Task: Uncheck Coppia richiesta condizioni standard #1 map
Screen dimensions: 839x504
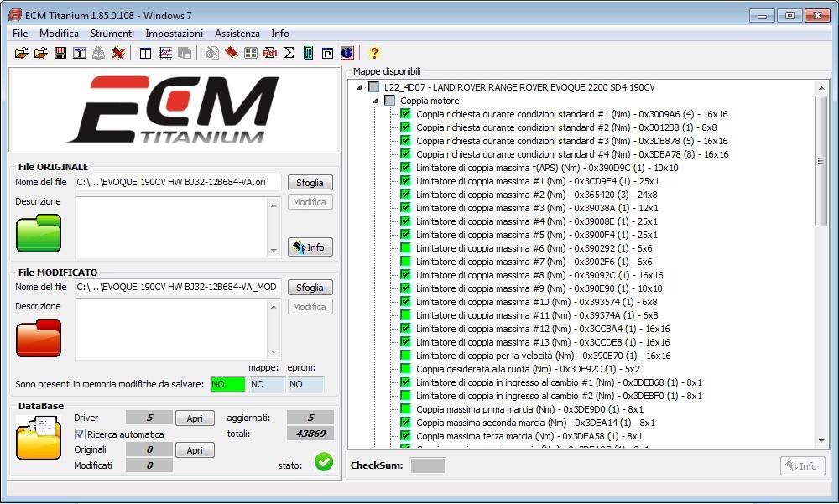Action: click(405, 114)
